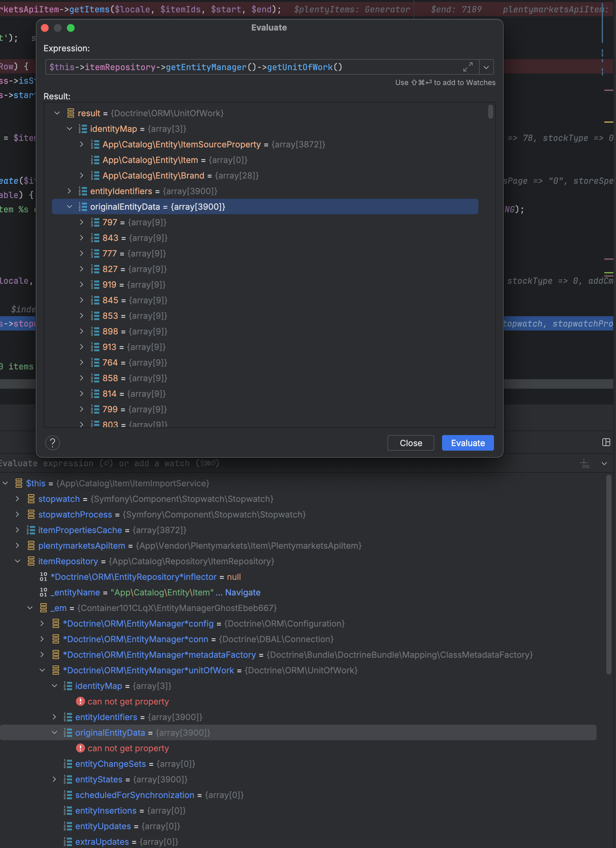The image size is (616, 848).
Task: Open the chevron menu beside add watch
Action: 604,464
